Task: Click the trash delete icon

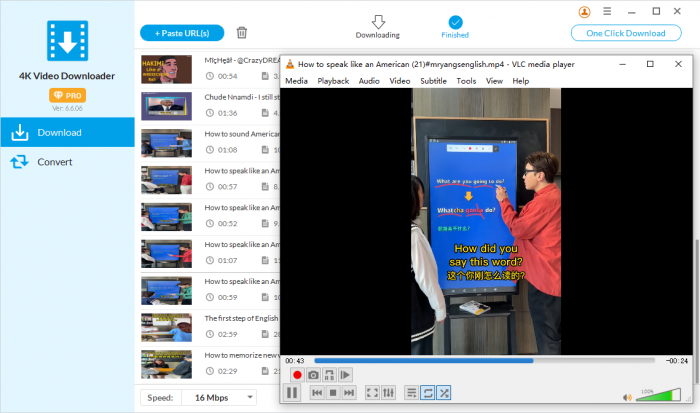Action: [x=241, y=33]
